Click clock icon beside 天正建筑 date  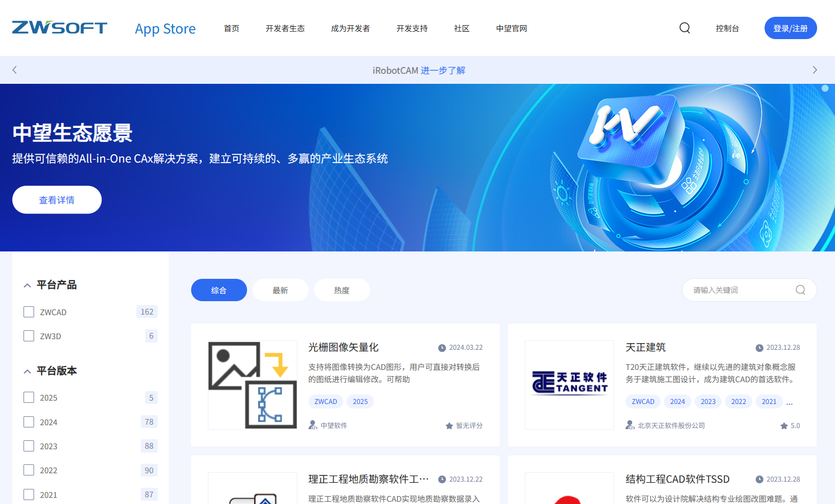click(760, 348)
